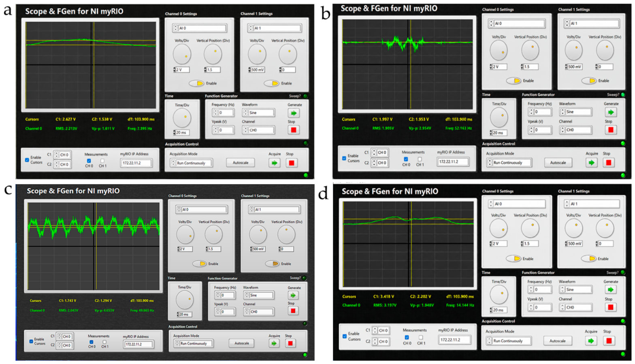The width and height of the screenshot is (635, 364).
Task: Click Frequency (Hz) input in panel b
Action: point(540,112)
